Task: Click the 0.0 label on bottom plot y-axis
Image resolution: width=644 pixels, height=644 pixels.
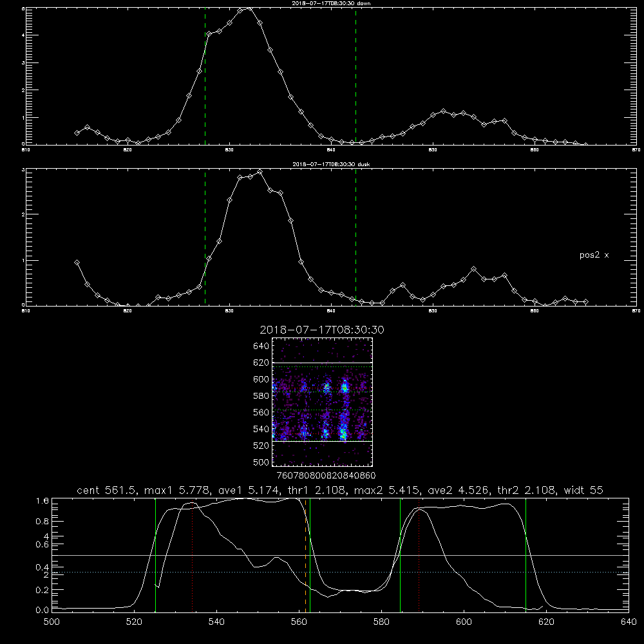Action: click(43, 611)
